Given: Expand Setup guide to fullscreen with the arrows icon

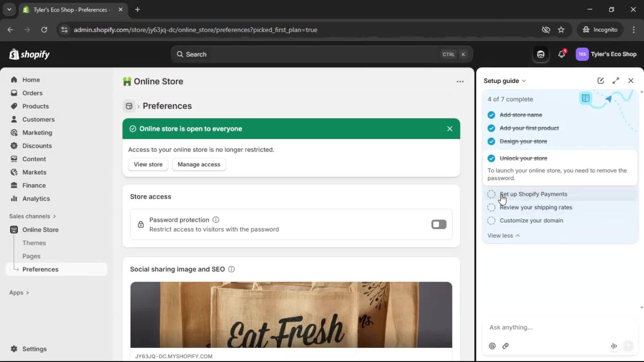Looking at the screenshot, I should (616, 80).
